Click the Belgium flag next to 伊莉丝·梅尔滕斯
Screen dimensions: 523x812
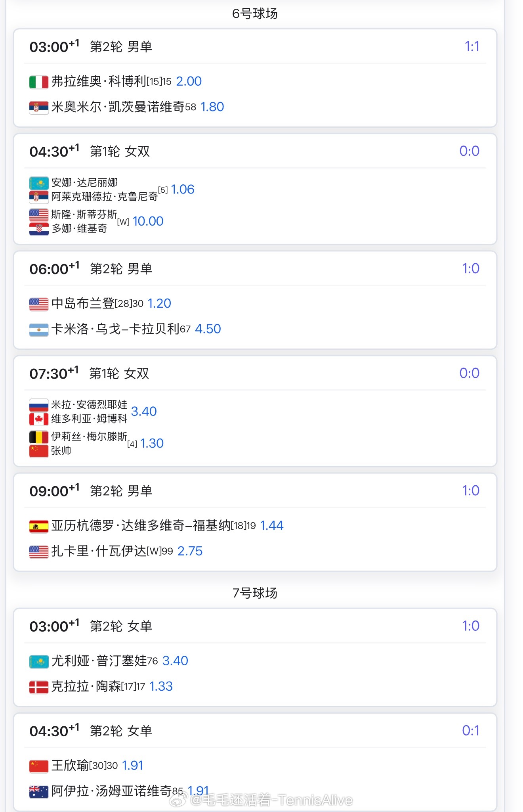click(39, 437)
